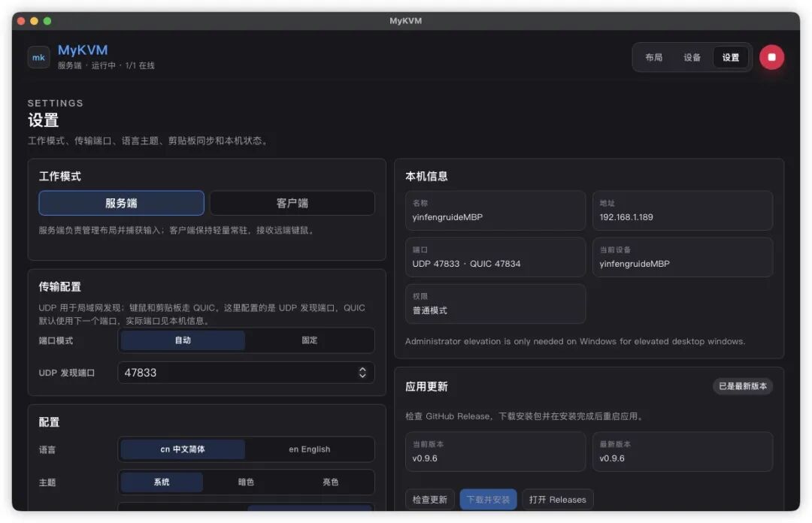Viewport: 812px width, 523px height.
Task: Click the 传输配置 section heading
Action: click(x=60, y=287)
